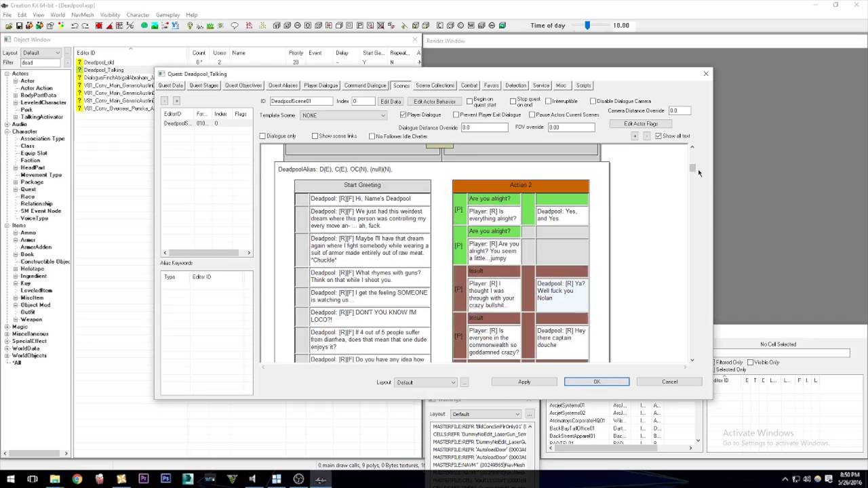Open the Scene Collections tab

point(435,85)
